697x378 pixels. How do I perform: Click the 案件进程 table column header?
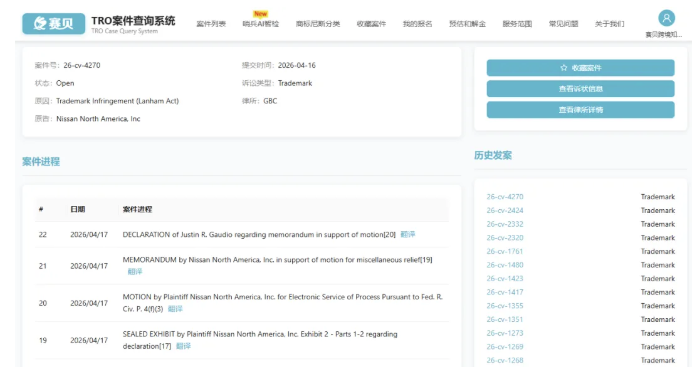click(x=137, y=209)
